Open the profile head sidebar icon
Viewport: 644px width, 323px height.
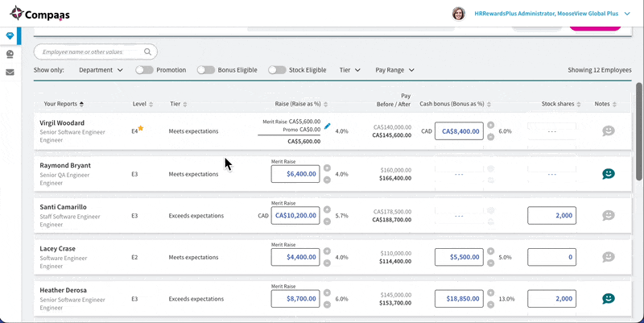tap(10, 54)
